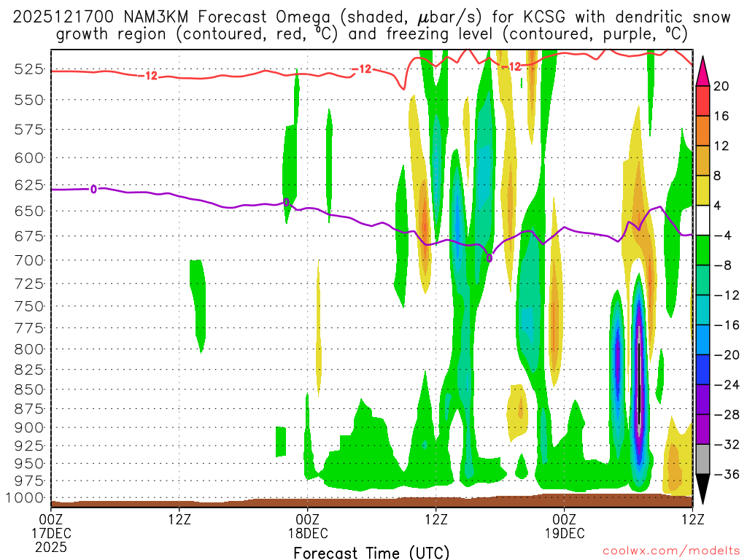Click the coolwx.com/modelts link text
The width and height of the screenshot is (747, 560).
pos(671,551)
